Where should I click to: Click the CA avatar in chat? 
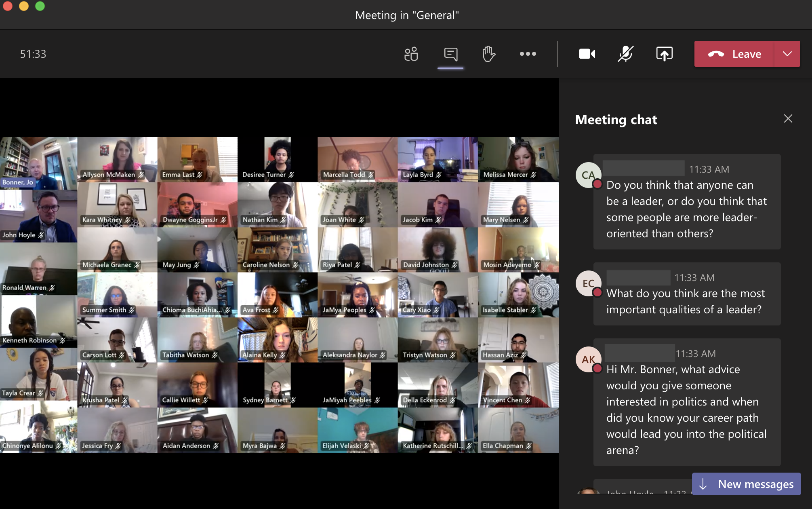pyautogui.click(x=588, y=175)
